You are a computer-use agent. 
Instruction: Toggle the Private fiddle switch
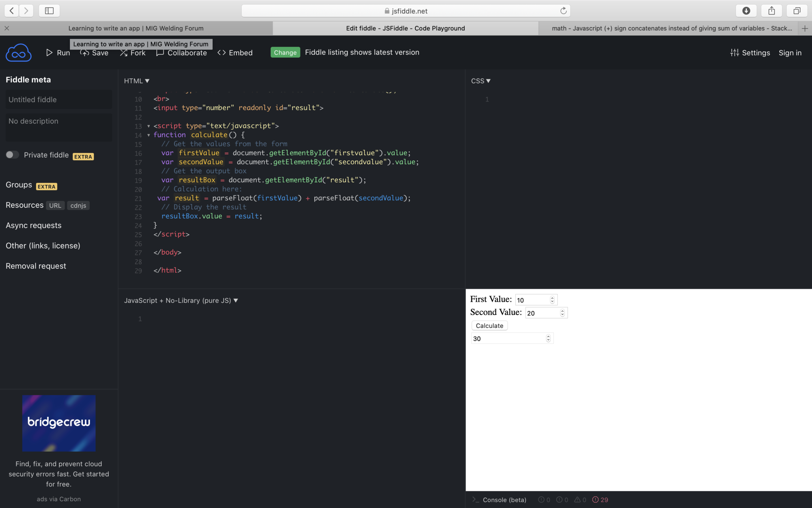coord(12,155)
